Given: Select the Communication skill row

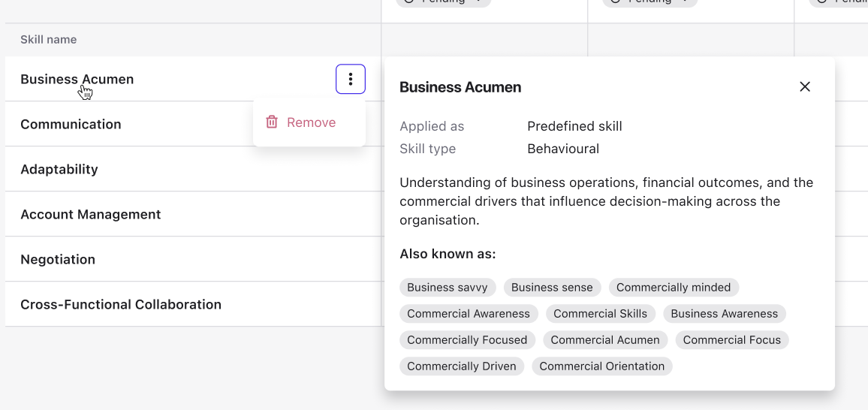Looking at the screenshot, I should coord(193,124).
